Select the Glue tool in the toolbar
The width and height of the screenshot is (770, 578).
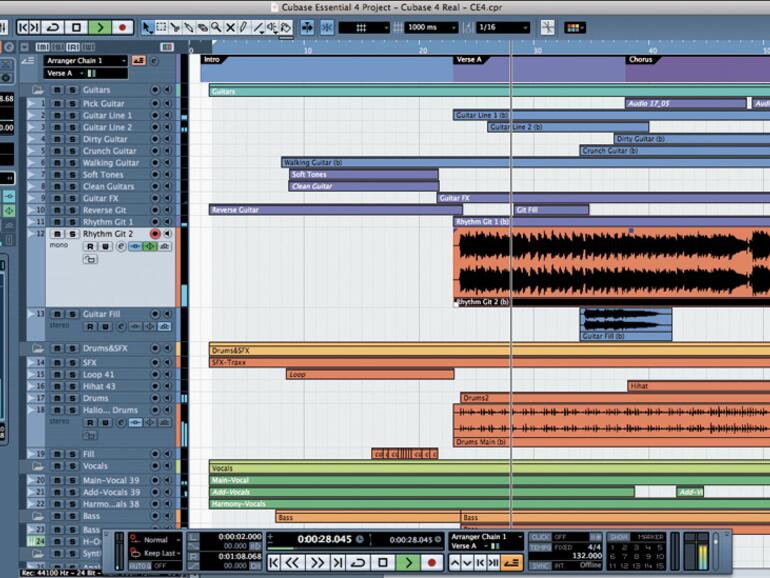click(189, 27)
